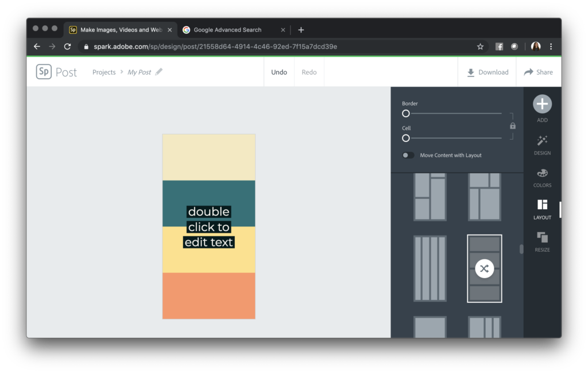This screenshot has width=588, height=373.
Task: Enable Move Content with Layout
Action: (x=408, y=155)
